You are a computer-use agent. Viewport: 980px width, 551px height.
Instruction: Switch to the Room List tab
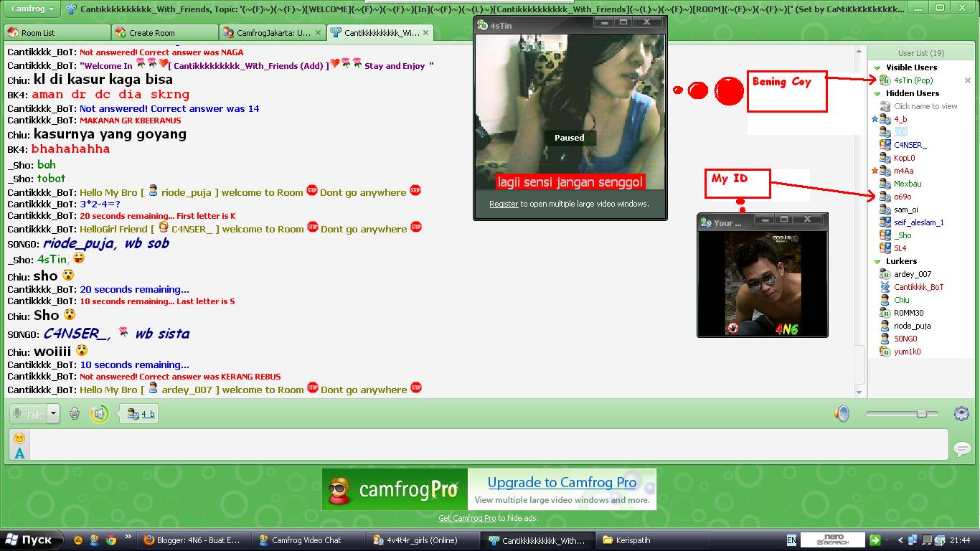point(57,33)
